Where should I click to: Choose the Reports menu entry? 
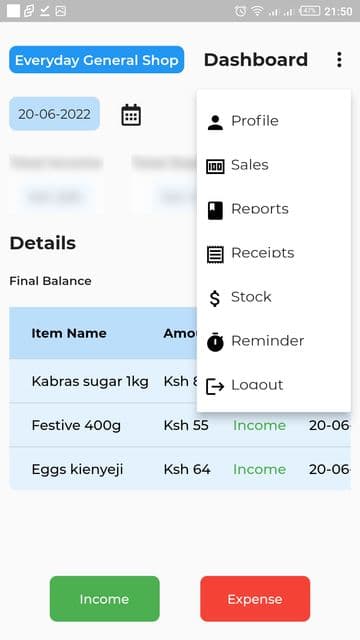coord(273,209)
